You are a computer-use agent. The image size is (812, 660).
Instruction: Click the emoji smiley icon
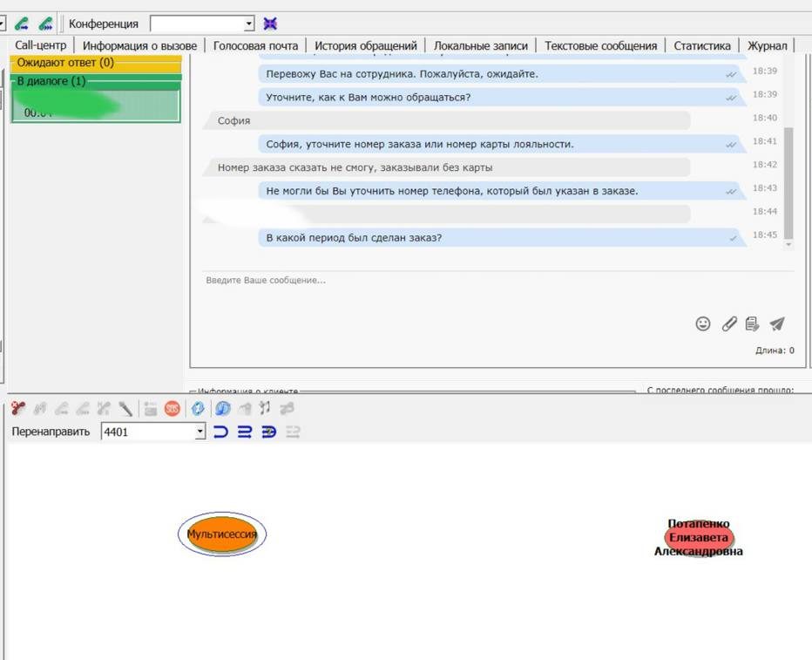coord(703,323)
